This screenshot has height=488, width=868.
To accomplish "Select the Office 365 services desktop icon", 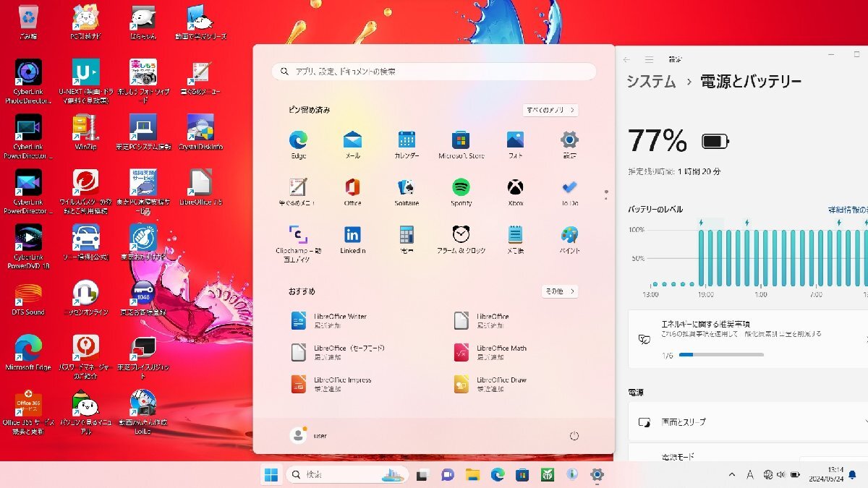I will (28, 413).
